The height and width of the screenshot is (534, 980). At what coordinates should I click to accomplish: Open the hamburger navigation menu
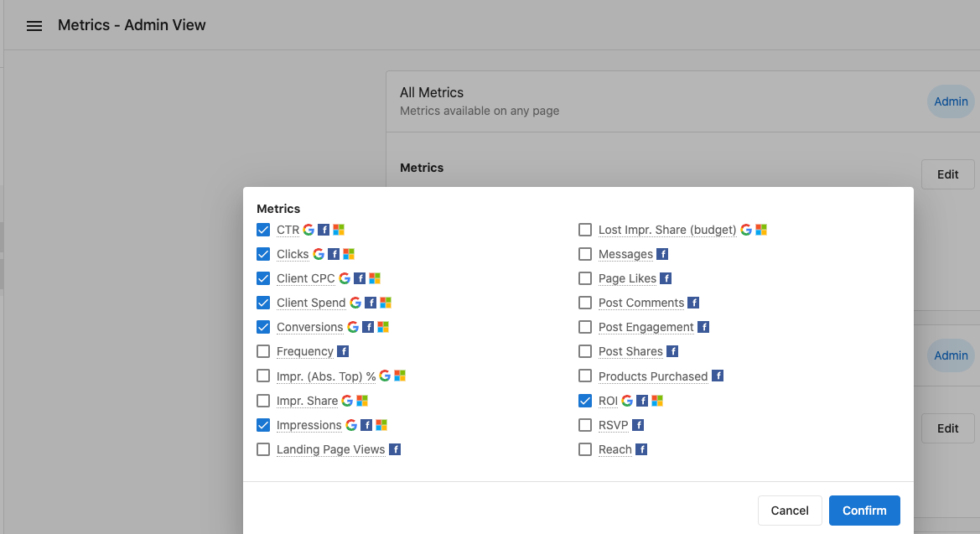(x=34, y=25)
